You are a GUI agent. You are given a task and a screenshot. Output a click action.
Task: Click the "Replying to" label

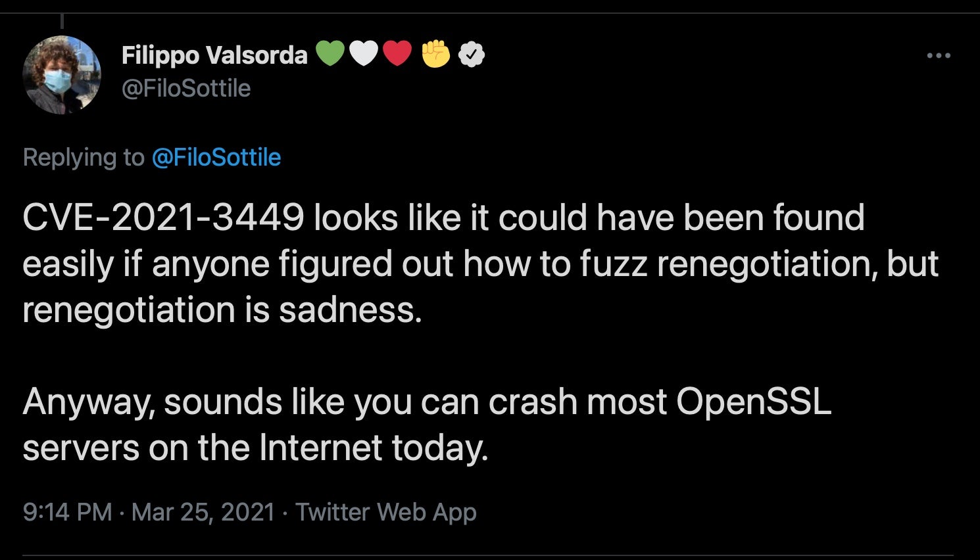coord(83,157)
